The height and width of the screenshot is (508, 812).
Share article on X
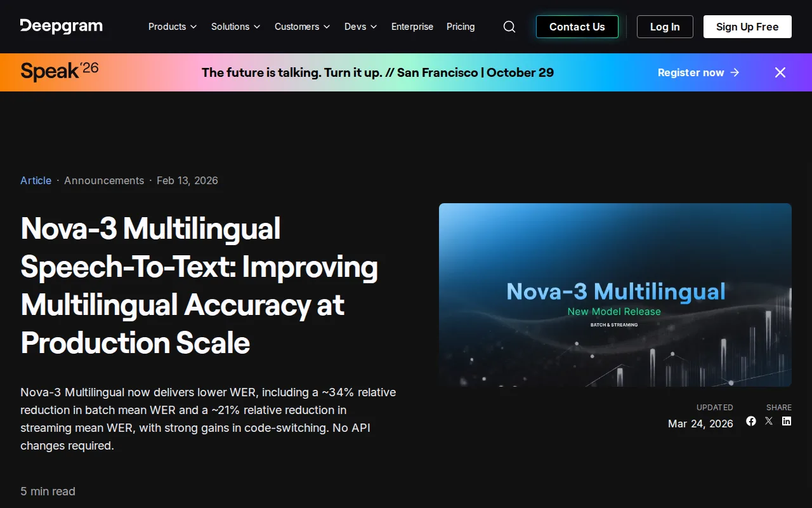click(769, 421)
